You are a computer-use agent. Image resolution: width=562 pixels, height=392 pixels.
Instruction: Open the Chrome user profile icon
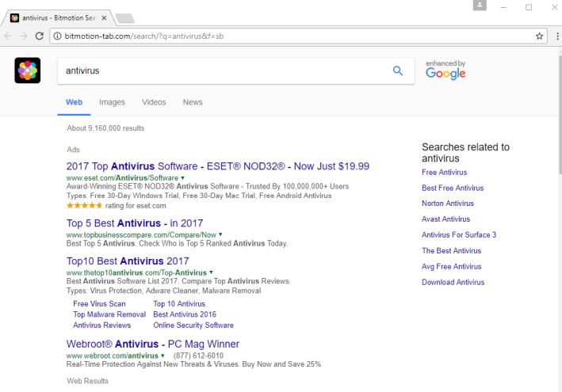[480, 5]
